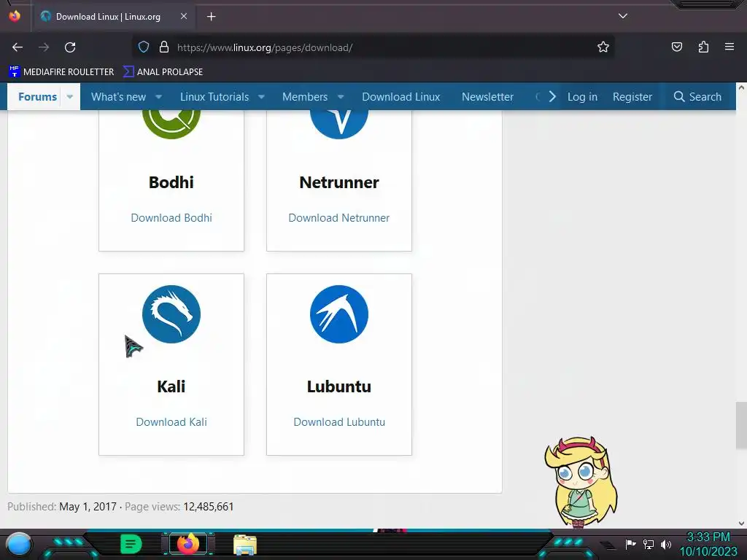Click the Bodhi heading text
Viewport: 747px width, 560px height.
pos(171,182)
